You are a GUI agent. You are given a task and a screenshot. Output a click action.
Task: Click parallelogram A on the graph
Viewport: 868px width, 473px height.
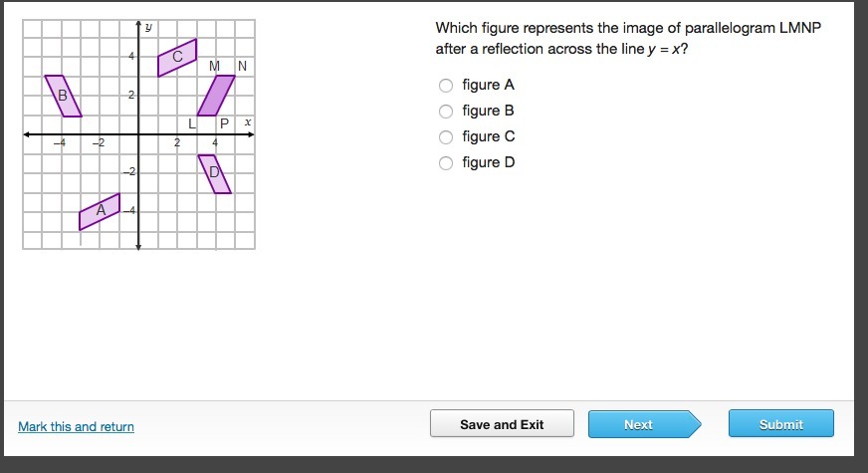pos(100,211)
